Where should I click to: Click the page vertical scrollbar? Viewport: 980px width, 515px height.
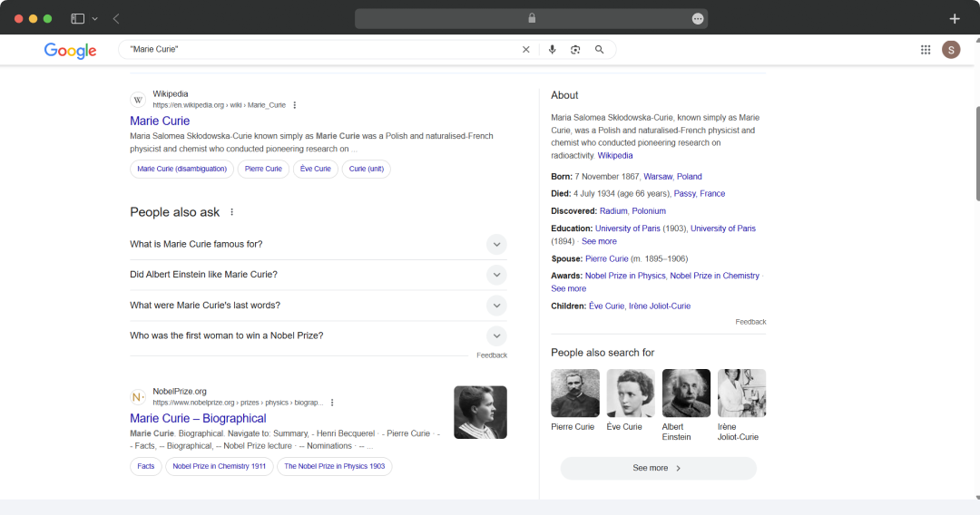977,153
